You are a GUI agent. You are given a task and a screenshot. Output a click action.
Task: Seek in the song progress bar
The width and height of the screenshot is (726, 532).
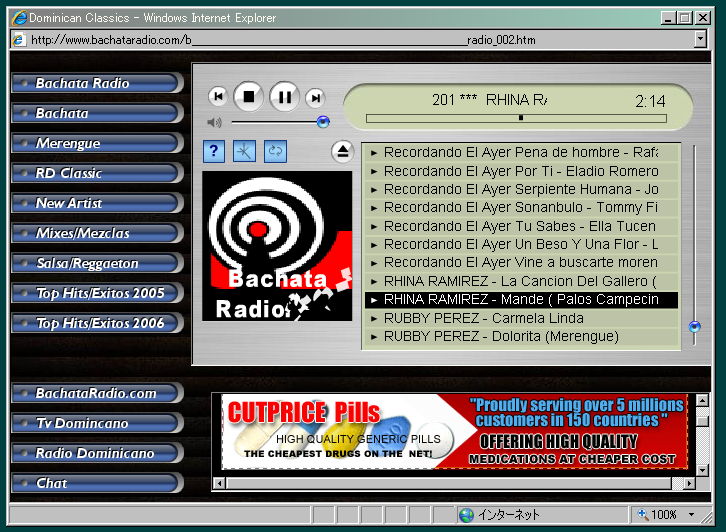tap(516, 118)
